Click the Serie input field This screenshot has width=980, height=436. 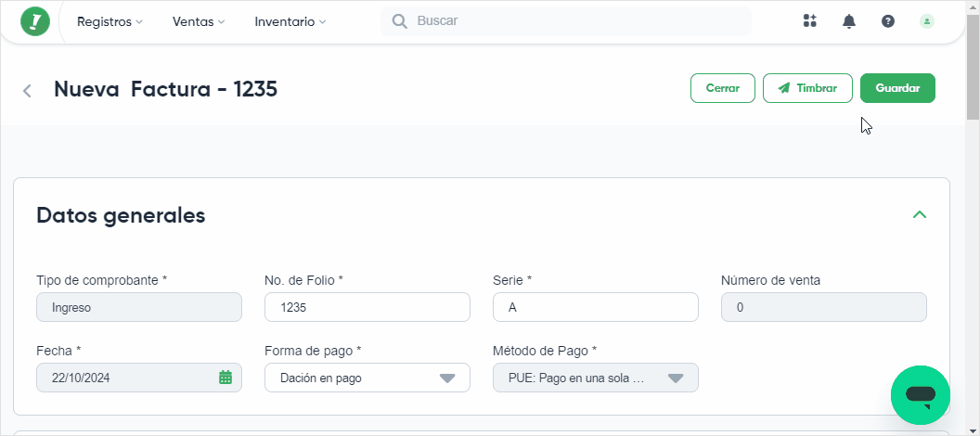point(596,307)
